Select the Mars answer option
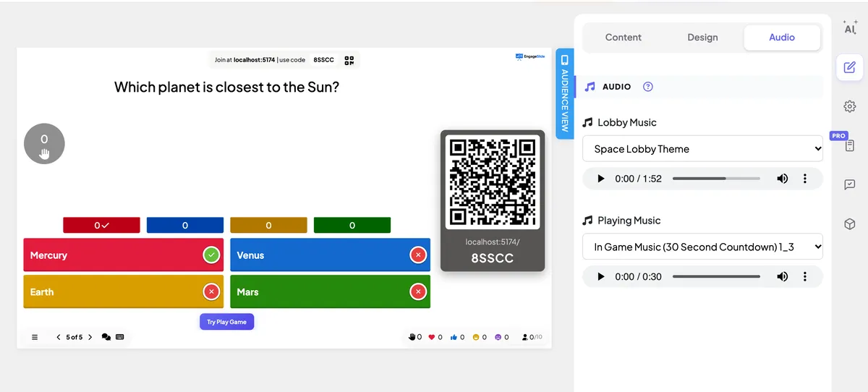Image resolution: width=868 pixels, height=392 pixels. (x=331, y=291)
